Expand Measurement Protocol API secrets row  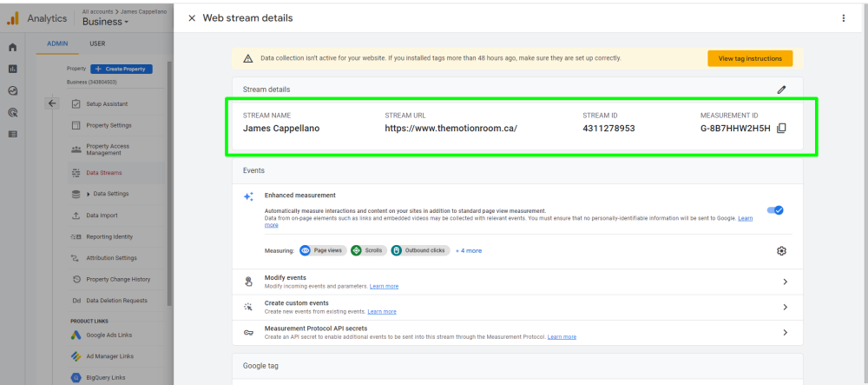pos(785,332)
